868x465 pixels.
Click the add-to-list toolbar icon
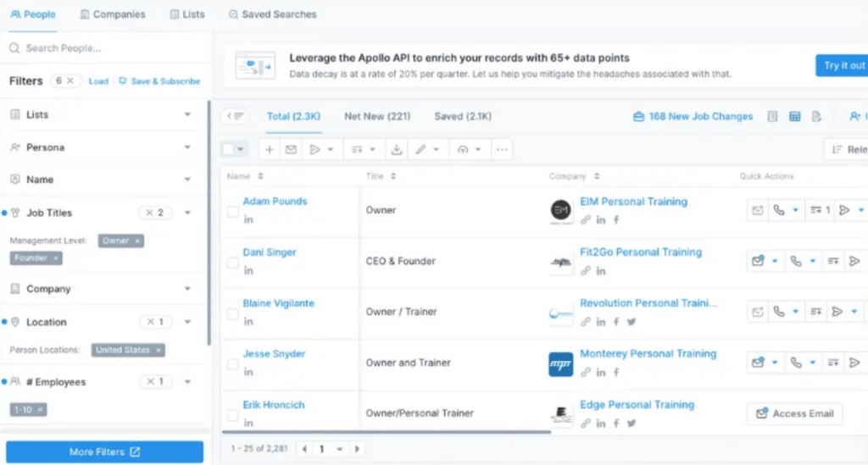click(x=357, y=149)
